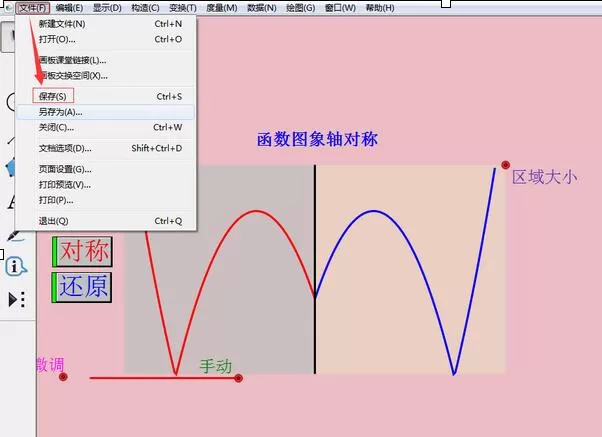Open the 文件(F) menu
This screenshot has height=437, width=602.
pyautogui.click(x=32, y=8)
